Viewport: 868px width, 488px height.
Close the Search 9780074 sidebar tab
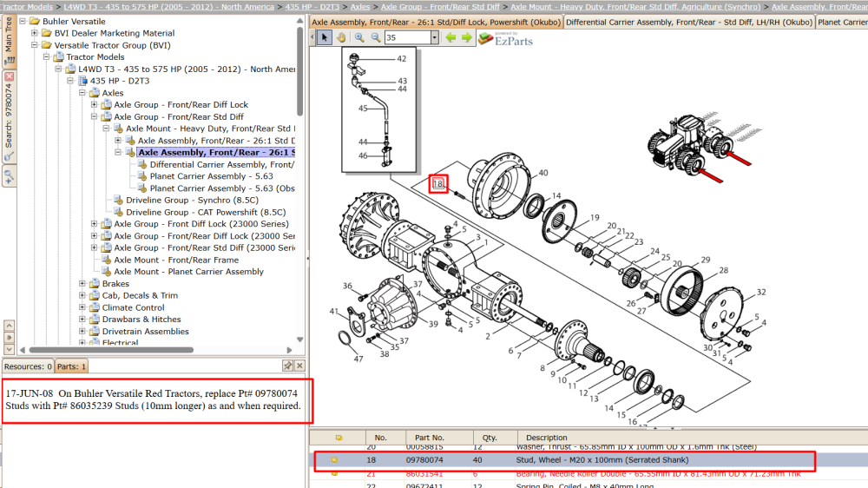click(9, 76)
